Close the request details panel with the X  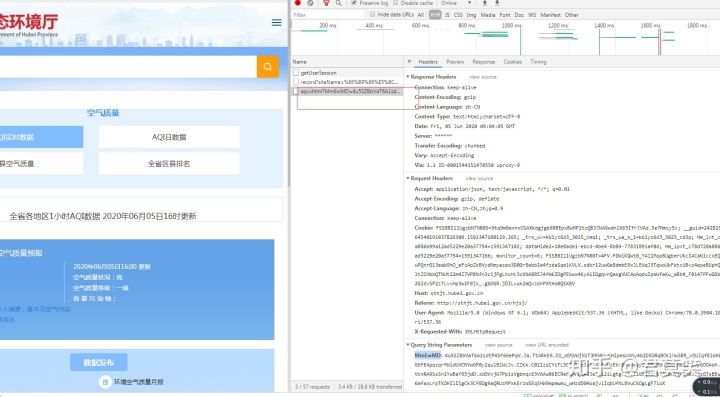click(x=409, y=62)
